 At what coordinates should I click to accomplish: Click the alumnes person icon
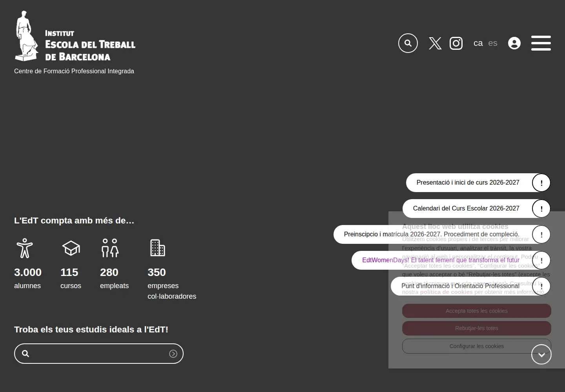click(x=25, y=248)
